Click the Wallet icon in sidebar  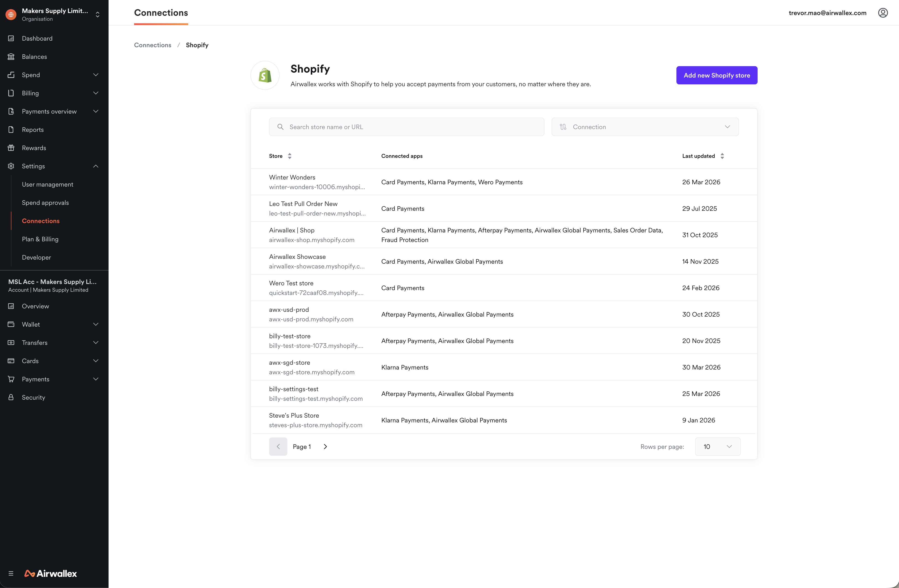(11, 324)
